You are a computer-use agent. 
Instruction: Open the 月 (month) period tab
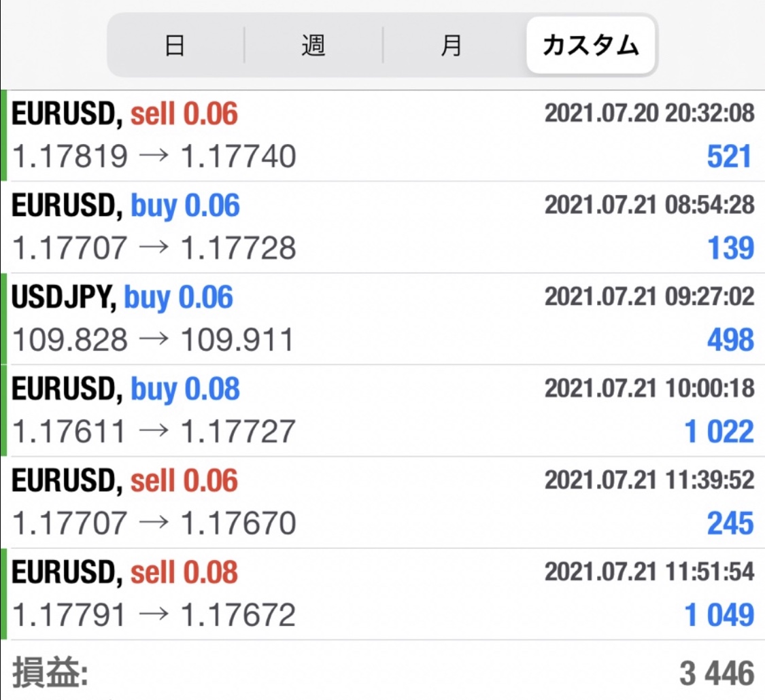(452, 46)
